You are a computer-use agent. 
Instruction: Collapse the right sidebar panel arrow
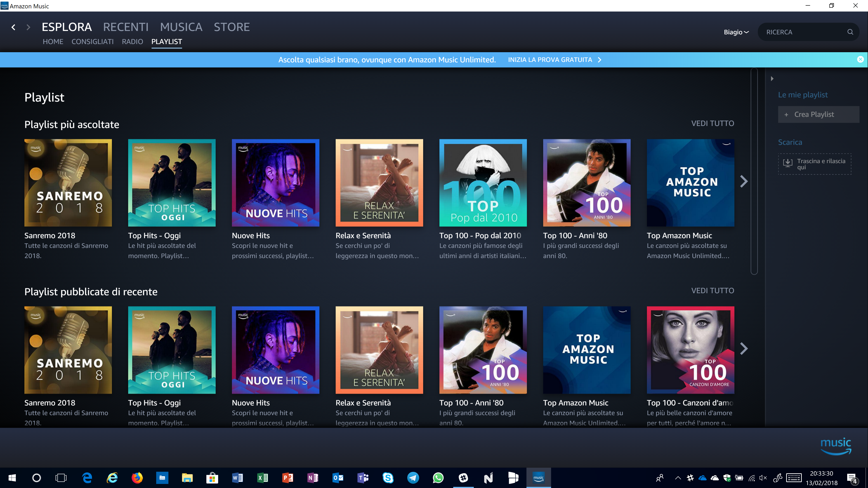772,78
